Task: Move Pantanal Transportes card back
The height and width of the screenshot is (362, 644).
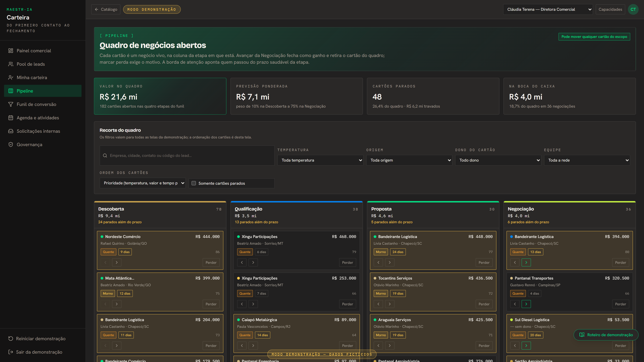Action: 515,304
